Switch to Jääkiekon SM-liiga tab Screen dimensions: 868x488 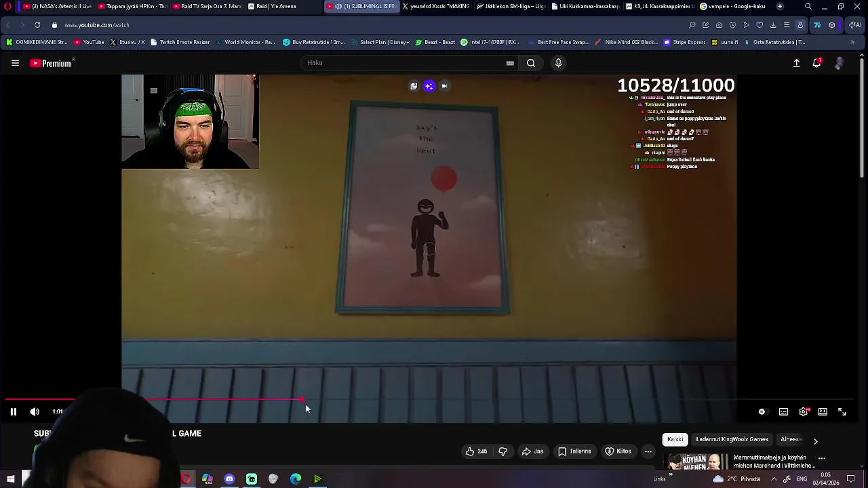pos(511,6)
